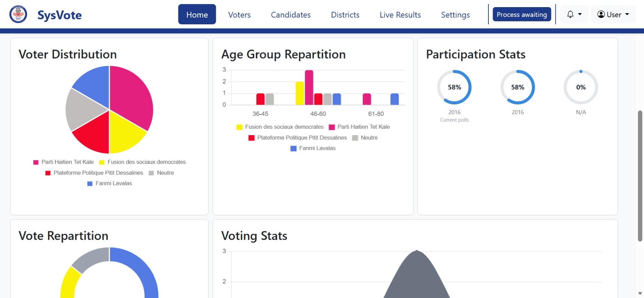The image size is (644, 298).
Task: Click the red bar in 36-45 group
Action: coord(260,99)
